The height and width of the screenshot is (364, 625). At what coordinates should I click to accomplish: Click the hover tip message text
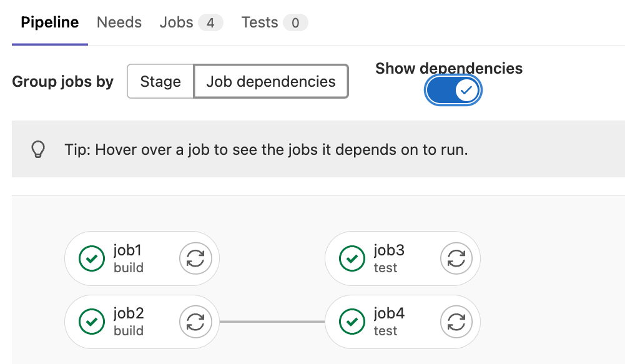266,149
